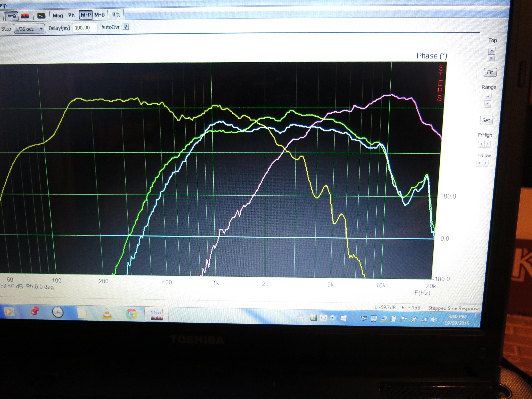Screen dimensions: 532x399
Task: Click the -180.0 phase axis value
Action: pos(441,279)
